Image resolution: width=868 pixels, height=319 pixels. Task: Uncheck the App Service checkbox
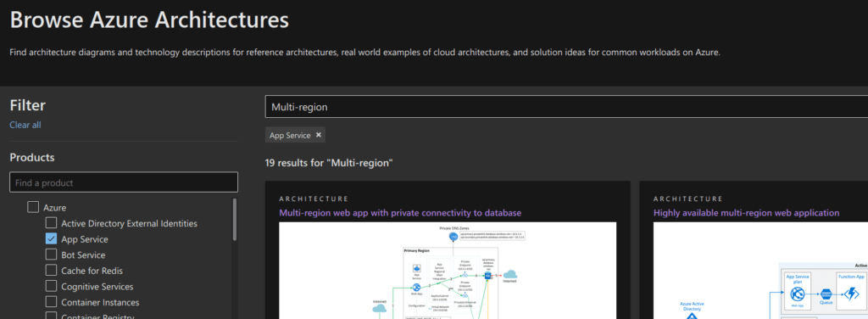click(51, 239)
